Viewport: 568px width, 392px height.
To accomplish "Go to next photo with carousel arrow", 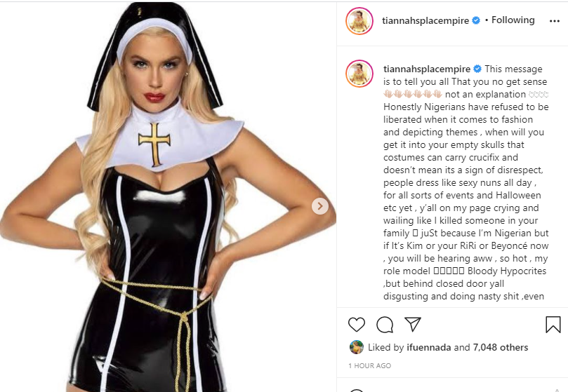I will coord(320,206).
